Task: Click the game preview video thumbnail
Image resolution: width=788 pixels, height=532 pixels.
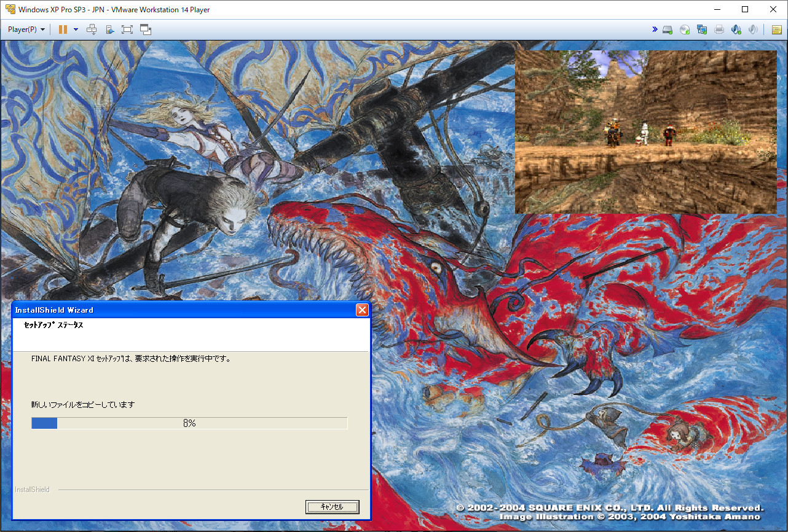Action: click(645, 131)
